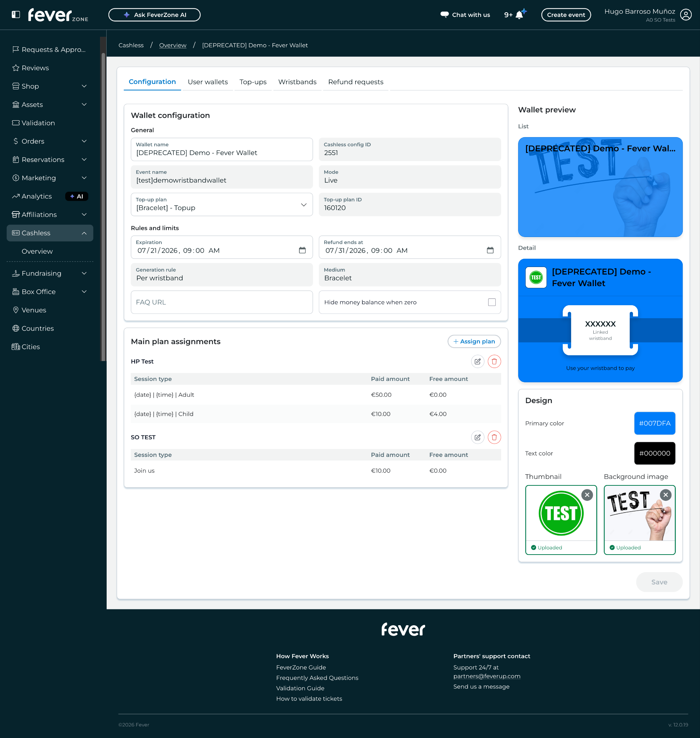Viewport: 700px width, 738px height.
Task: Click the Ask FeverZone AI button
Action: (x=155, y=14)
